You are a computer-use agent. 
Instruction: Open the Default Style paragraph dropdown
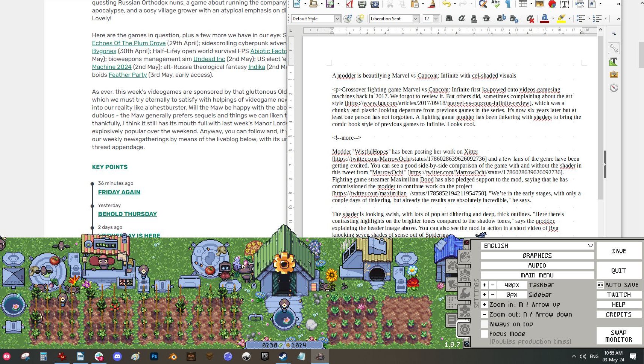coord(337,18)
